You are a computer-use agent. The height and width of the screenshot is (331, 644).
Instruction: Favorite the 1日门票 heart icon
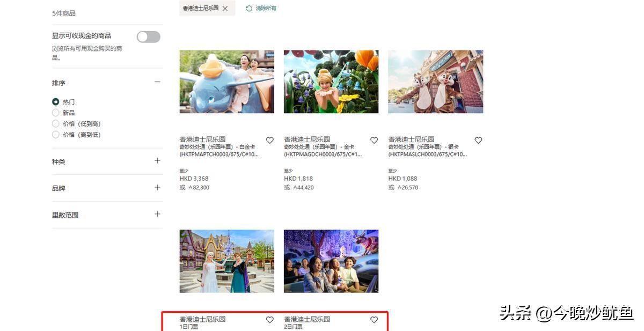(x=270, y=320)
